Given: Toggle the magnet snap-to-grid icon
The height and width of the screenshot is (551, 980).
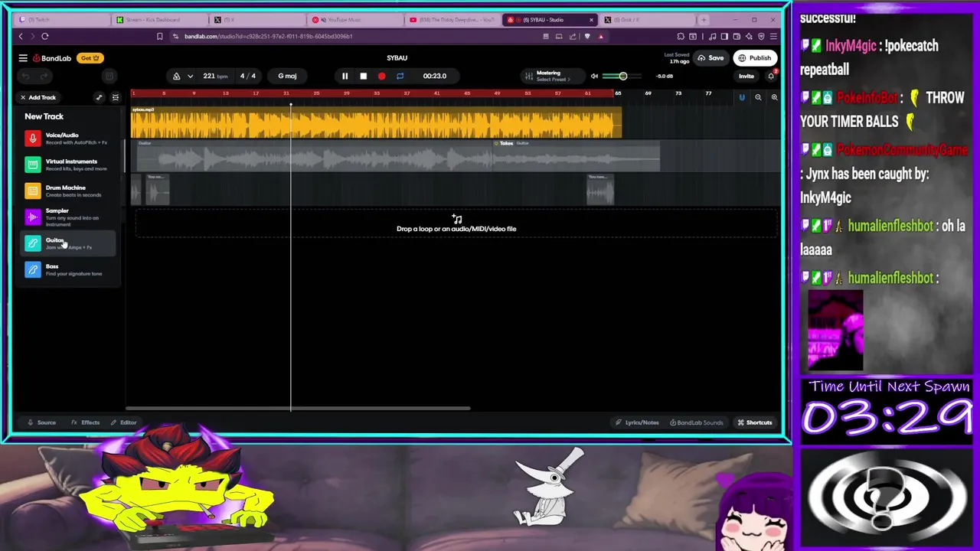Looking at the screenshot, I should pos(741,97).
